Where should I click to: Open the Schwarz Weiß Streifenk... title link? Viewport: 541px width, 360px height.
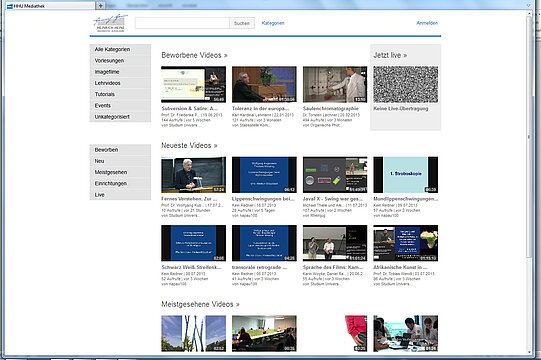pos(191,267)
